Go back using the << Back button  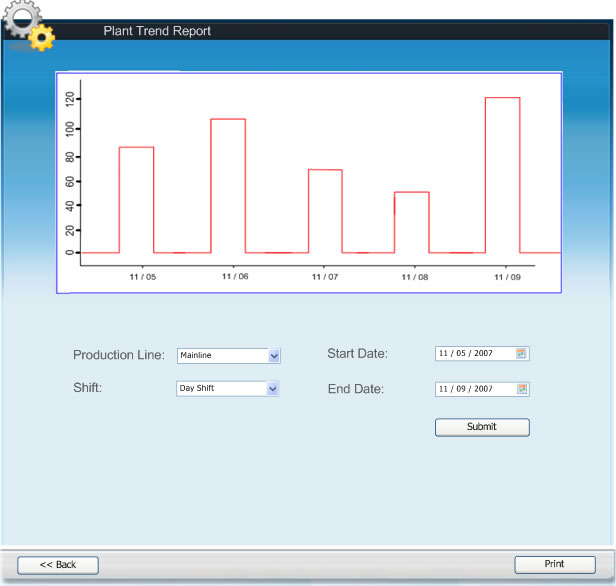(58, 565)
